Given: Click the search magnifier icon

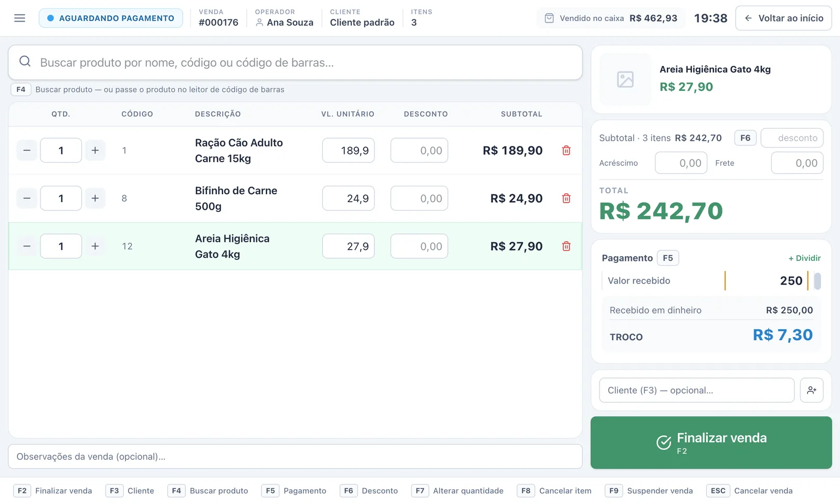Looking at the screenshot, I should click(x=25, y=62).
